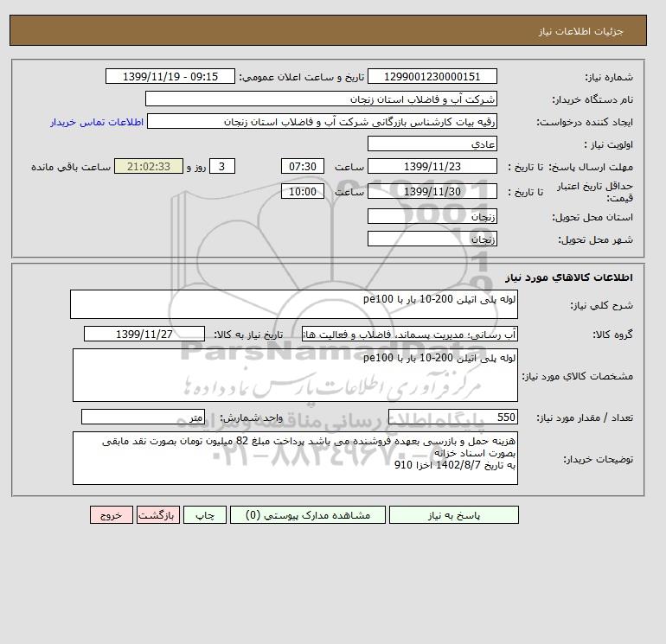Click response deadline time 07:30
666x644 pixels.
pos(303,167)
